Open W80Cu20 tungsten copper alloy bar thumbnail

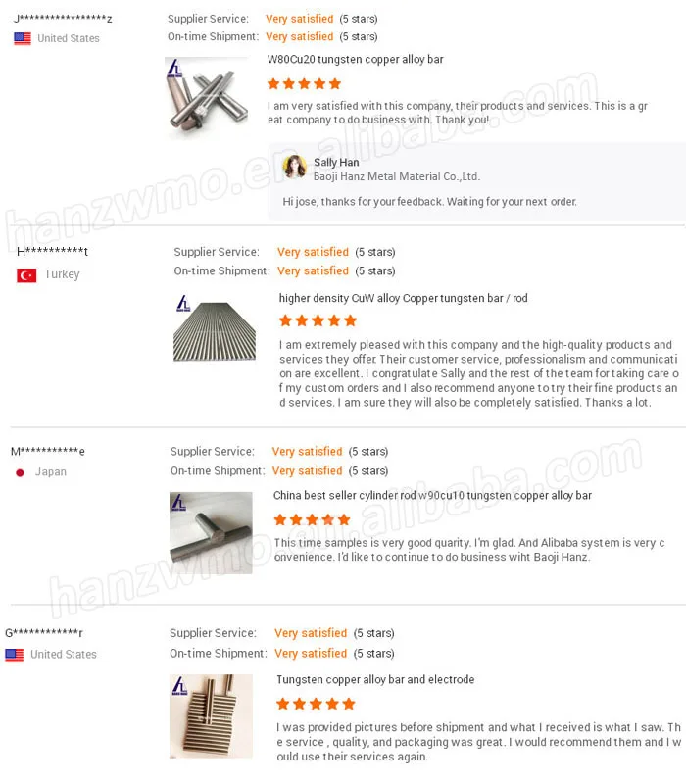tap(207, 97)
